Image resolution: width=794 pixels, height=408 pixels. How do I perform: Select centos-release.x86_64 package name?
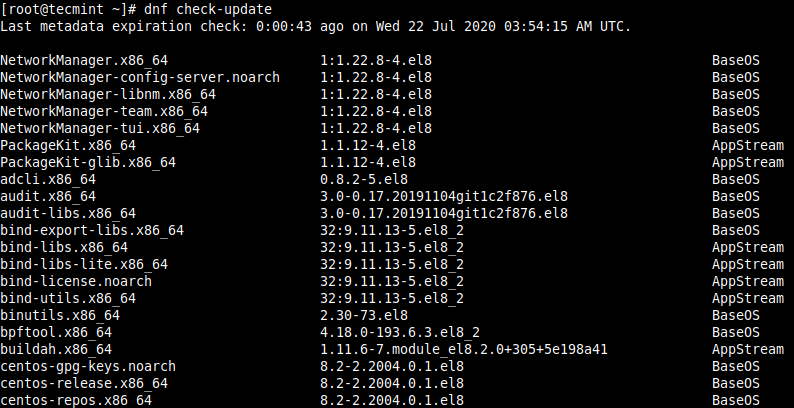click(x=84, y=384)
